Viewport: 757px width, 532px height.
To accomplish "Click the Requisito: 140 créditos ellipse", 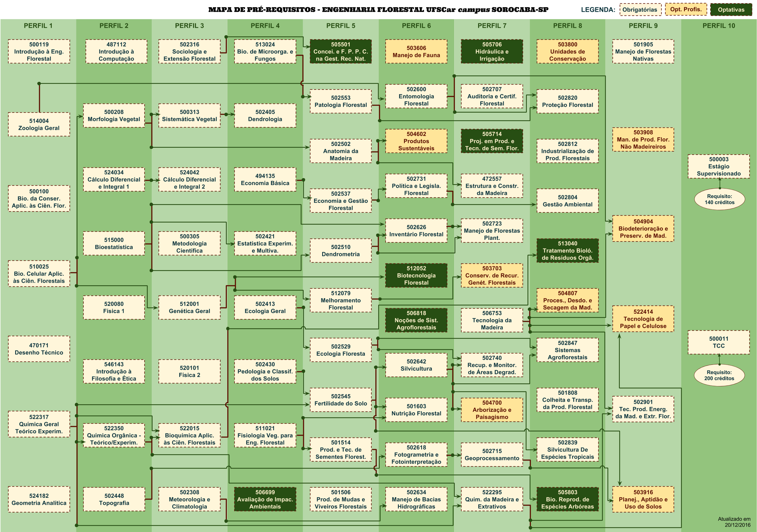I will tap(719, 200).
